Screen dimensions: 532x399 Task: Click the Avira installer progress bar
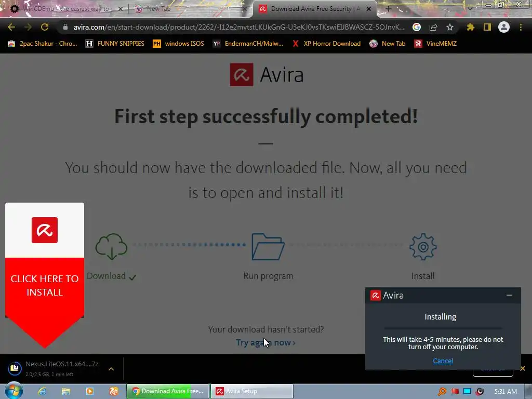click(443, 328)
